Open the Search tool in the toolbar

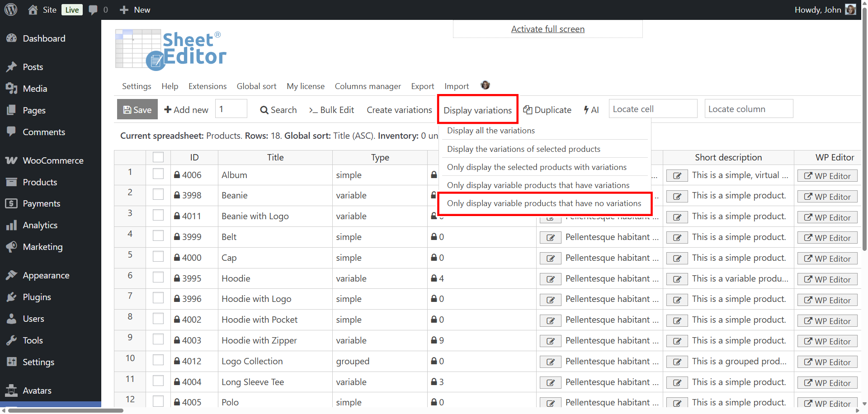tap(278, 109)
